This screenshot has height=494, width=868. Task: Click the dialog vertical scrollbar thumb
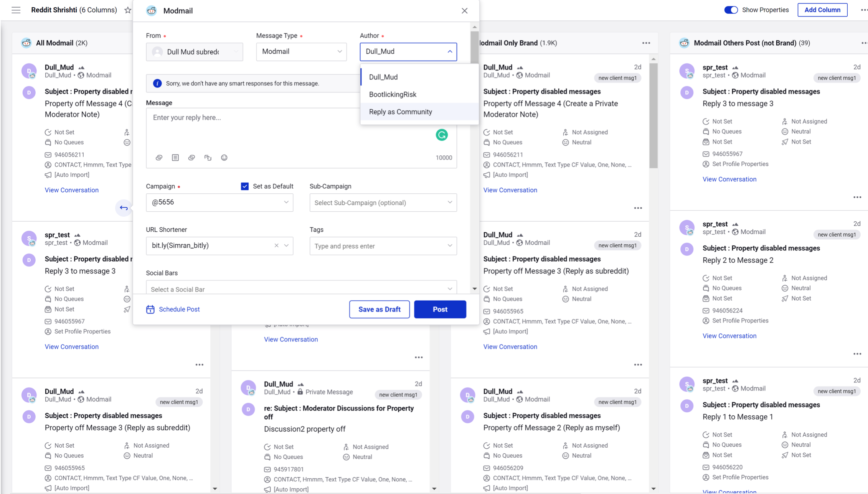click(475, 47)
